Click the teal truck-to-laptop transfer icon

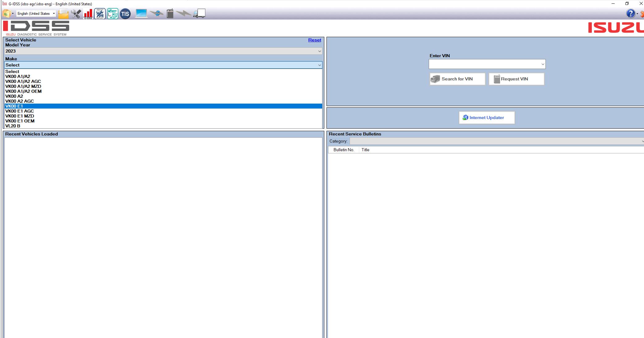pyautogui.click(x=112, y=14)
